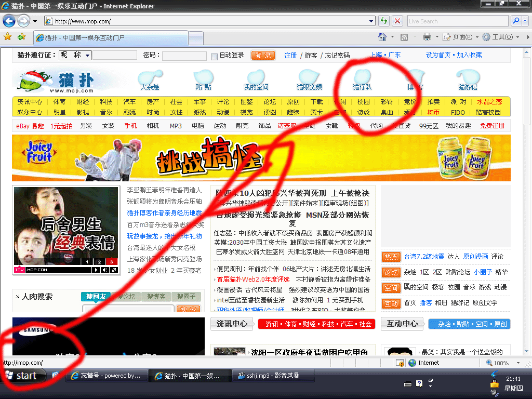Click the eBay 易趣 link
The height and width of the screenshot is (399, 532).
pos(30,126)
